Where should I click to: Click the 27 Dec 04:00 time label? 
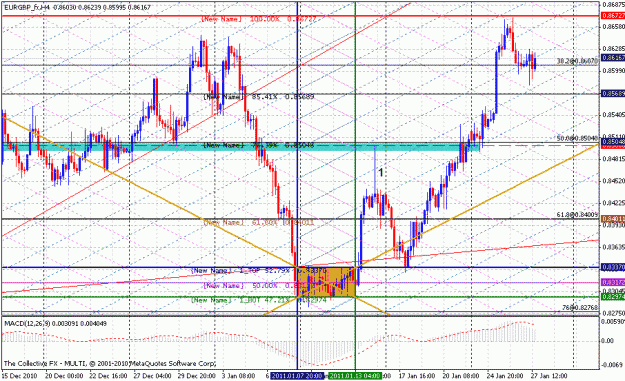pos(153,376)
